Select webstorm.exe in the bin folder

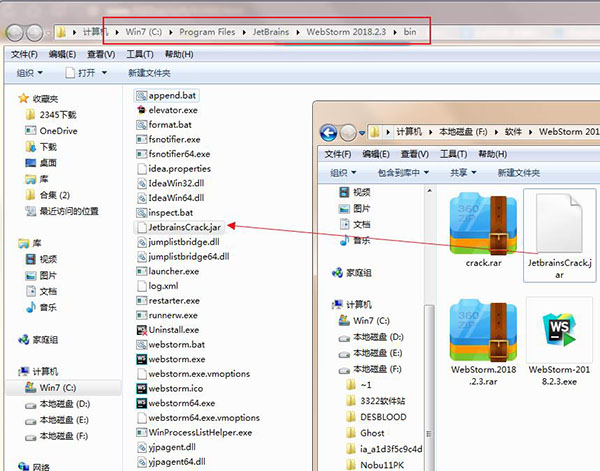click(177, 358)
